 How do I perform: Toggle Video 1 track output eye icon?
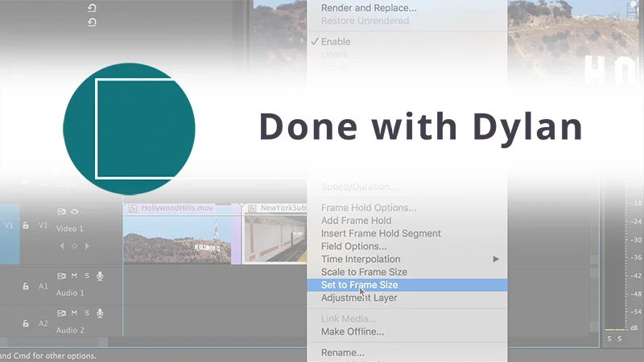click(x=74, y=212)
